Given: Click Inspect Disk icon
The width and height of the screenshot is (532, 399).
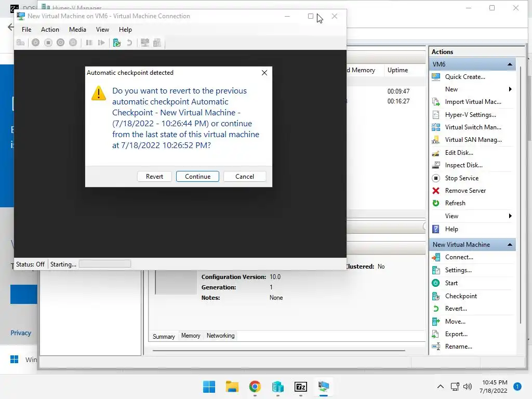Looking at the screenshot, I should pos(436,165).
